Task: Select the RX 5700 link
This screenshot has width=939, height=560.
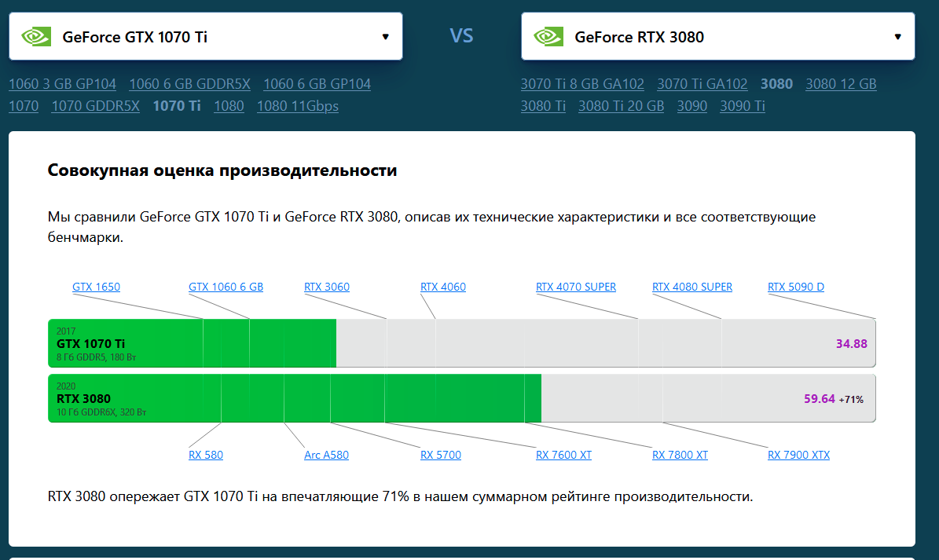Action: 440,455
